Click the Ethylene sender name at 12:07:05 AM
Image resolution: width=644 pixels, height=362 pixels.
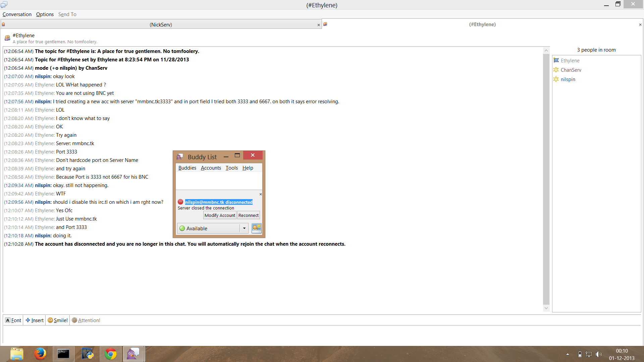click(45, 85)
